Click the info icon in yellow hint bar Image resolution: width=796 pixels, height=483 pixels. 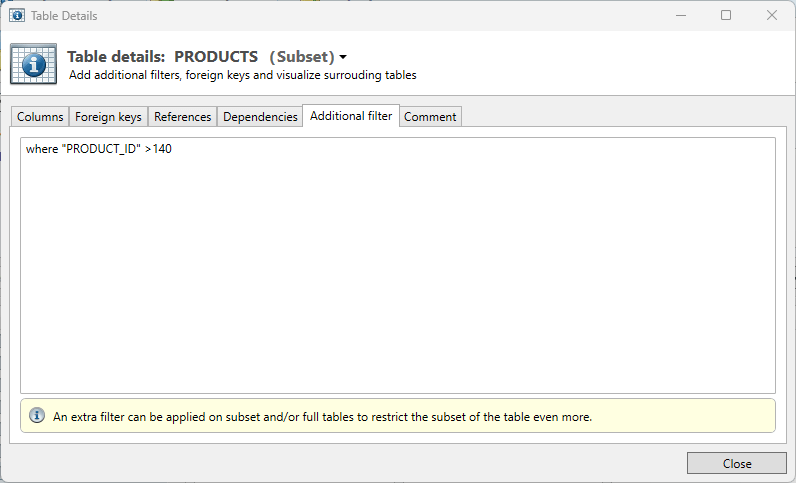[37, 416]
